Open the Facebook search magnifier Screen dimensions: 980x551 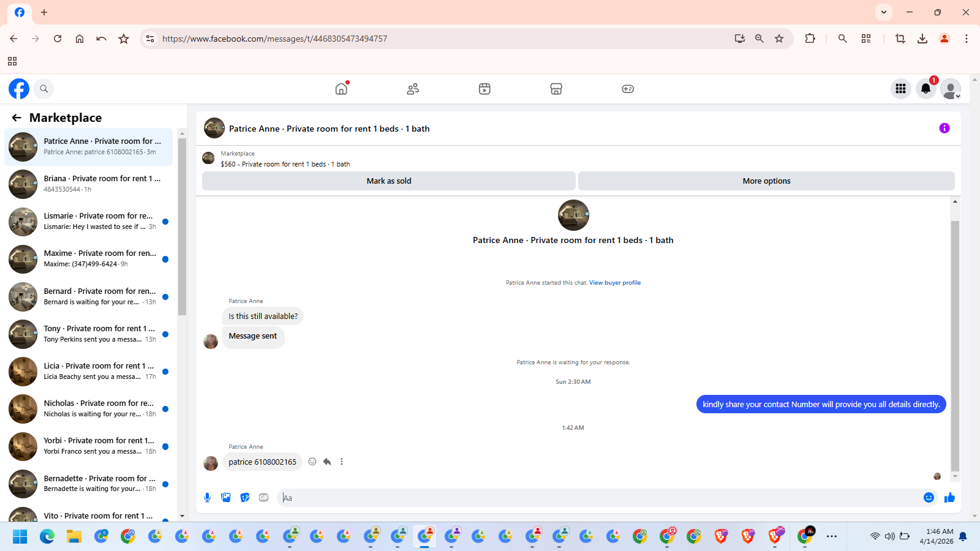43,89
